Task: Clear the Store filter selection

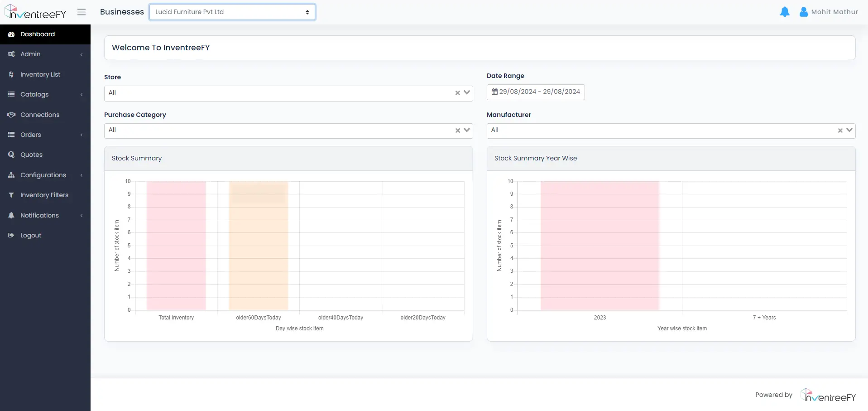Action: 457,93
